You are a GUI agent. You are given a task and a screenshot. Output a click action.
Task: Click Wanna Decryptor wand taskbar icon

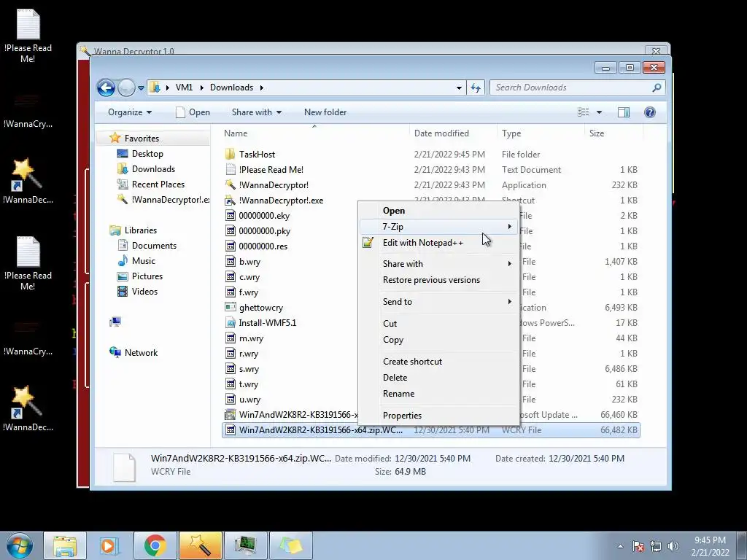pyautogui.click(x=200, y=545)
